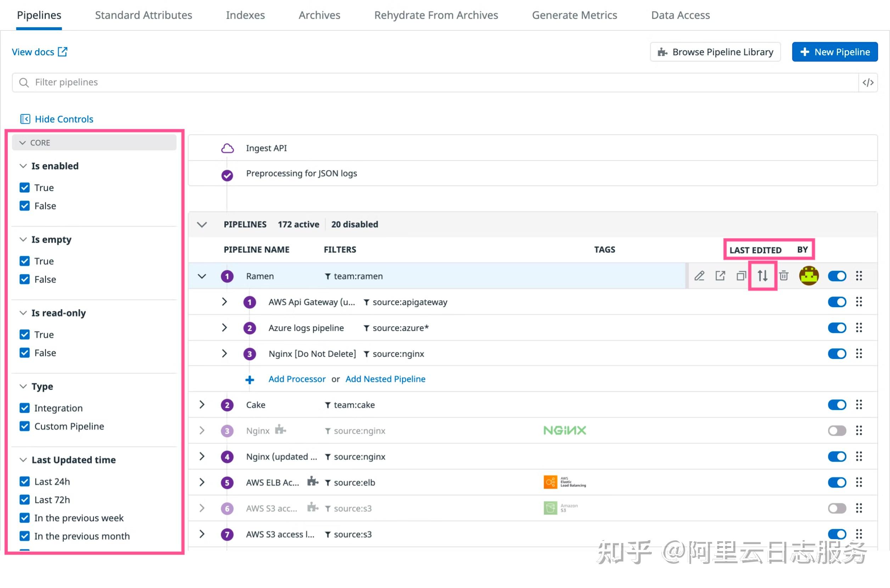Switch to the Standard Attributes tab
This screenshot has width=890, height=588.
tap(143, 15)
